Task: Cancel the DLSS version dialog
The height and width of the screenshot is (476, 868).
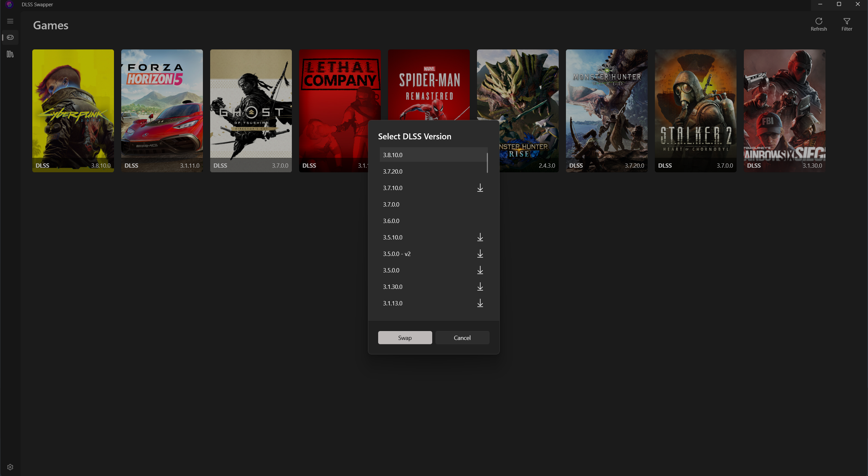Action: coord(462,338)
